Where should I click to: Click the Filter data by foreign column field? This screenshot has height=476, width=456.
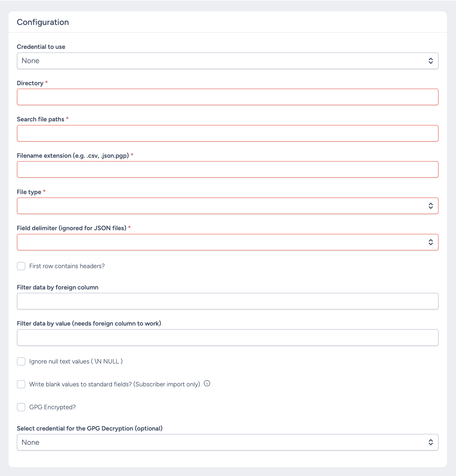[227, 301]
